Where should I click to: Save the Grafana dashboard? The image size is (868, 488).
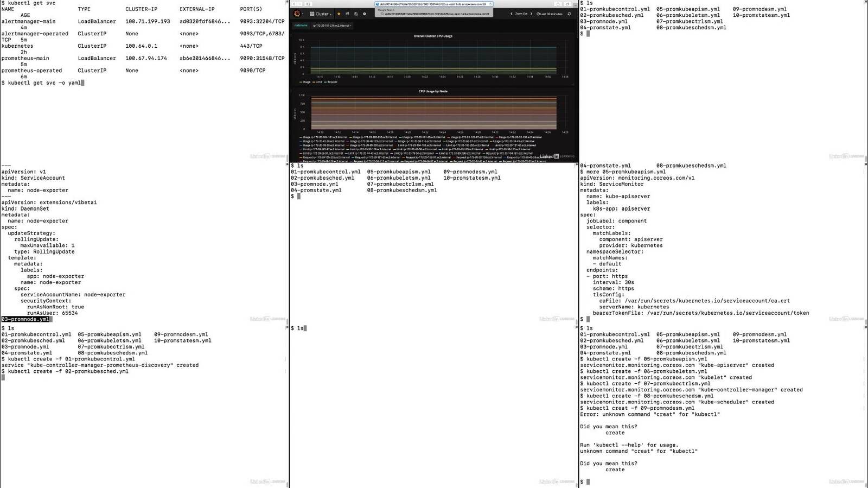(x=356, y=14)
